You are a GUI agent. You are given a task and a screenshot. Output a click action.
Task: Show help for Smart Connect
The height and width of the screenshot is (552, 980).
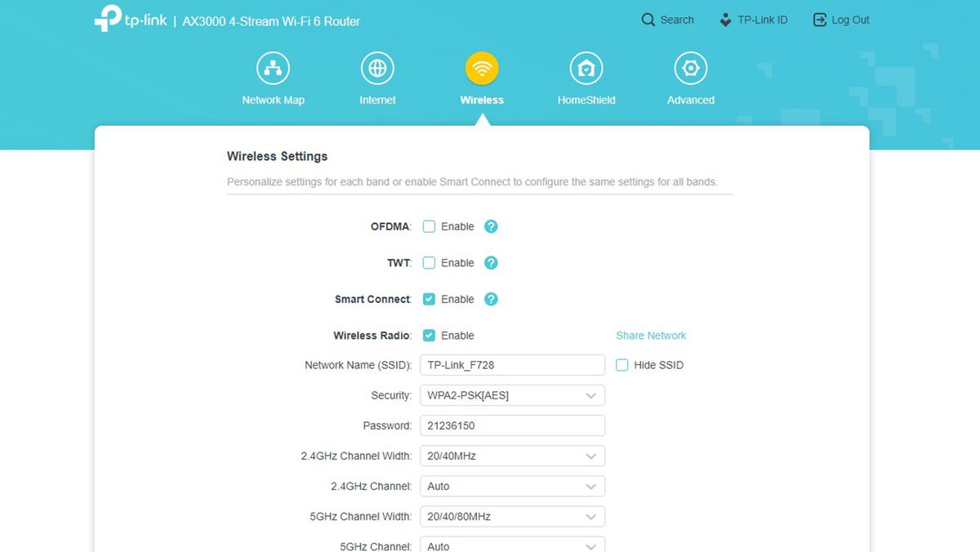coord(491,299)
